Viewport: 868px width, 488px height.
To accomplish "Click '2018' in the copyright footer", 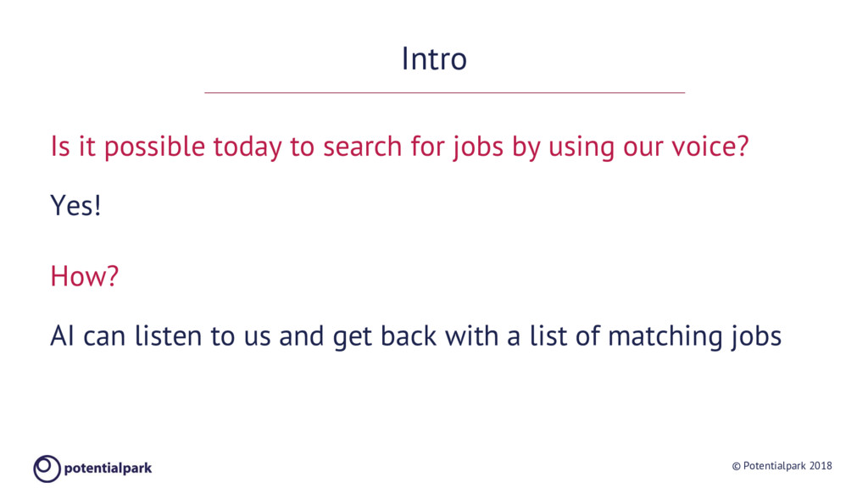I will [x=821, y=466].
